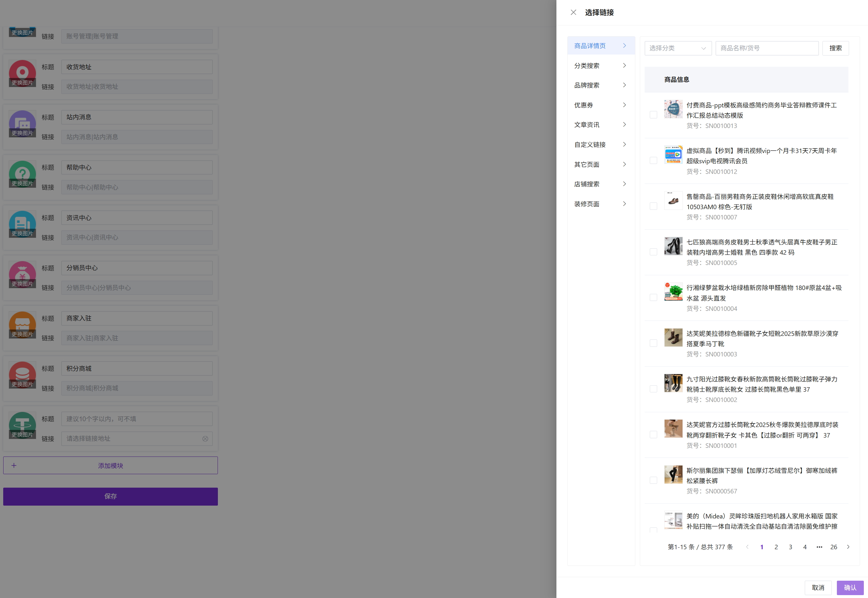Expand the 分类搜索 link category
The height and width of the screenshot is (598, 868).
tap(600, 65)
